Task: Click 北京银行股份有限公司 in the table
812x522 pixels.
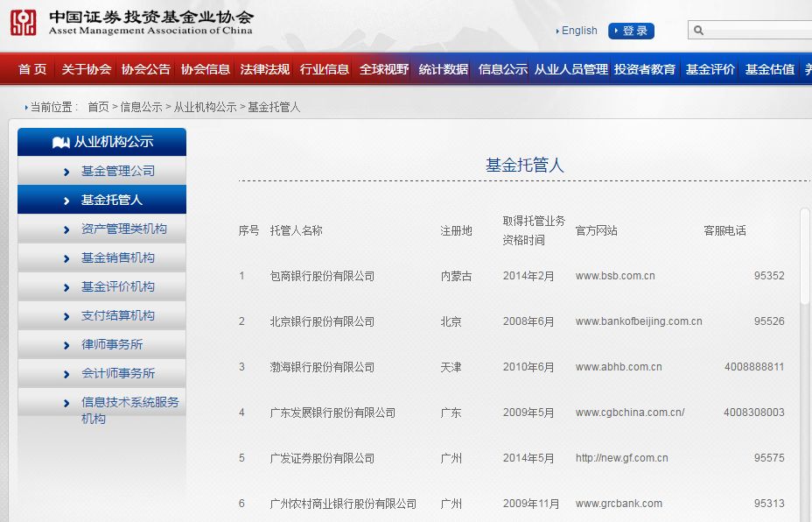Action: (x=322, y=322)
